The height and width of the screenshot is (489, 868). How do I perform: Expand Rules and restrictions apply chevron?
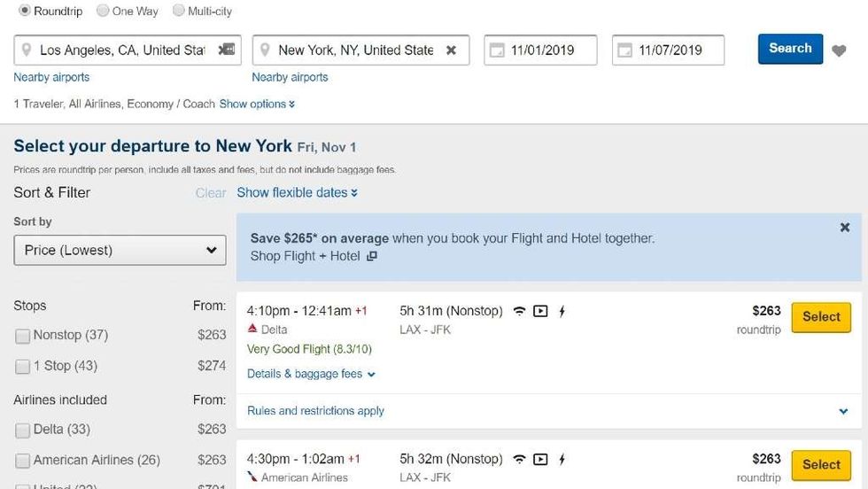click(x=843, y=411)
